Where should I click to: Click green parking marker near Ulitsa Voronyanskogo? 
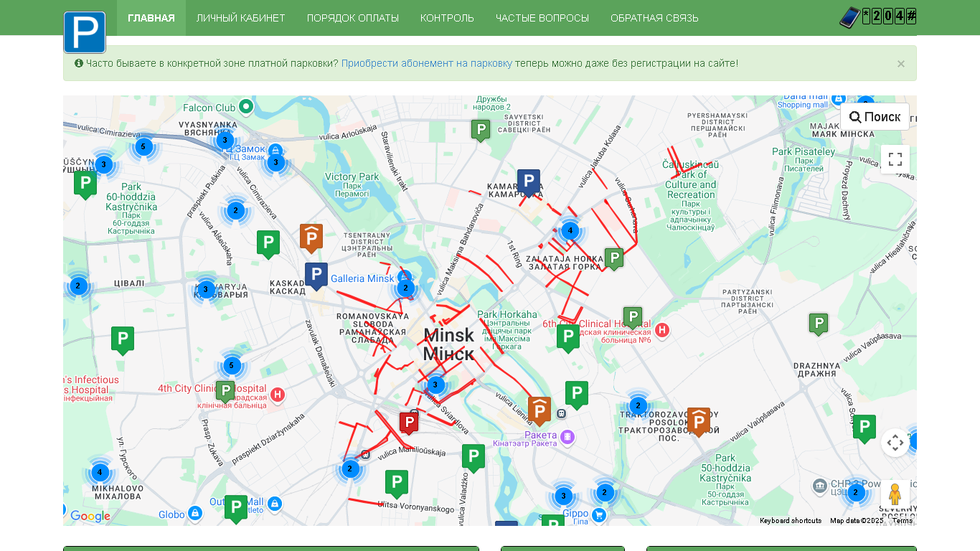[x=397, y=484]
